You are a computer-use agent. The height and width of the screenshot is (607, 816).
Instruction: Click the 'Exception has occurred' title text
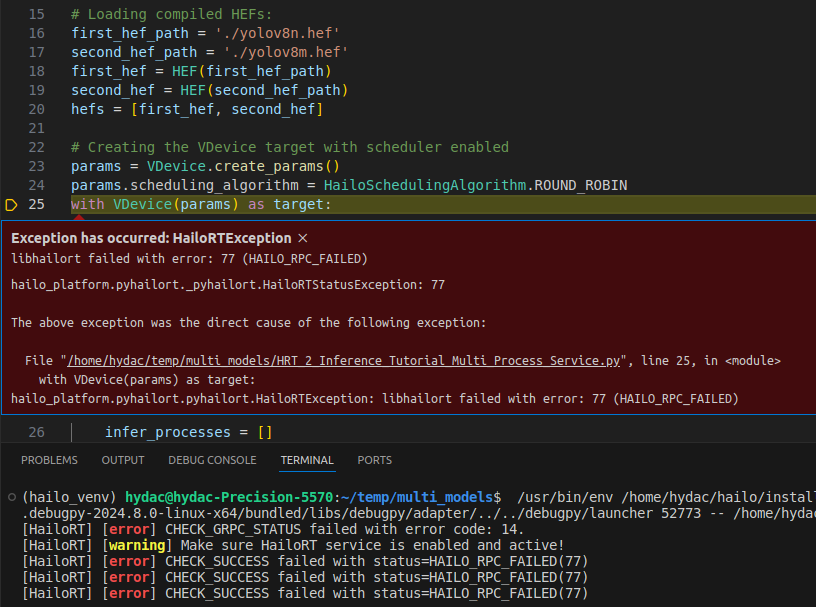[x=151, y=238]
